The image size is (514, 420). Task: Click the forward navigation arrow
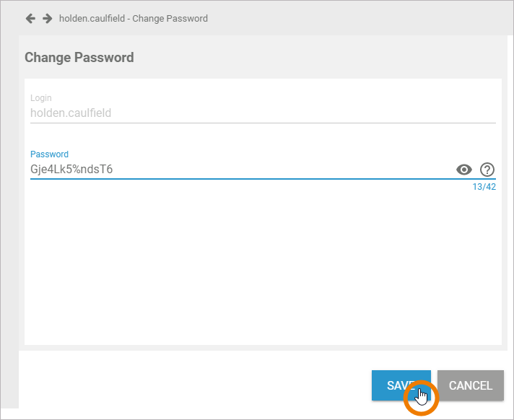point(47,18)
